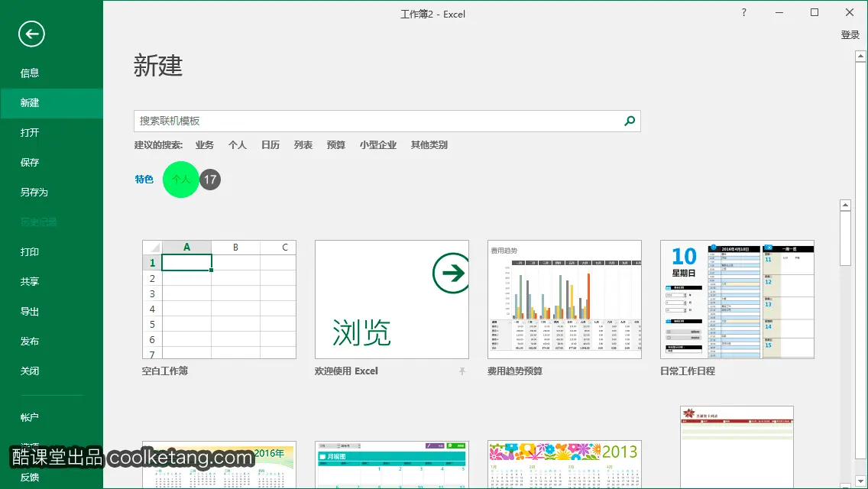Select the 日常工作日程 template
868x489 pixels.
click(737, 300)
